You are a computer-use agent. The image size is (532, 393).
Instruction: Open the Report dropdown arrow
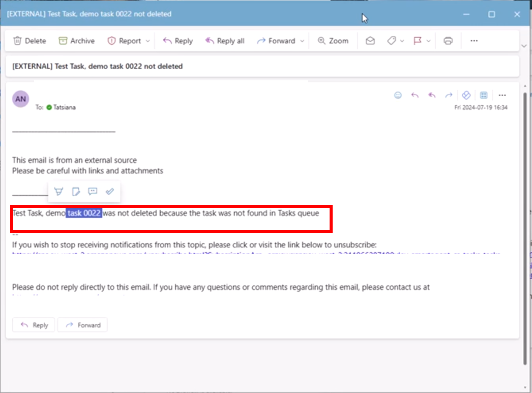(x=148, y=41)
